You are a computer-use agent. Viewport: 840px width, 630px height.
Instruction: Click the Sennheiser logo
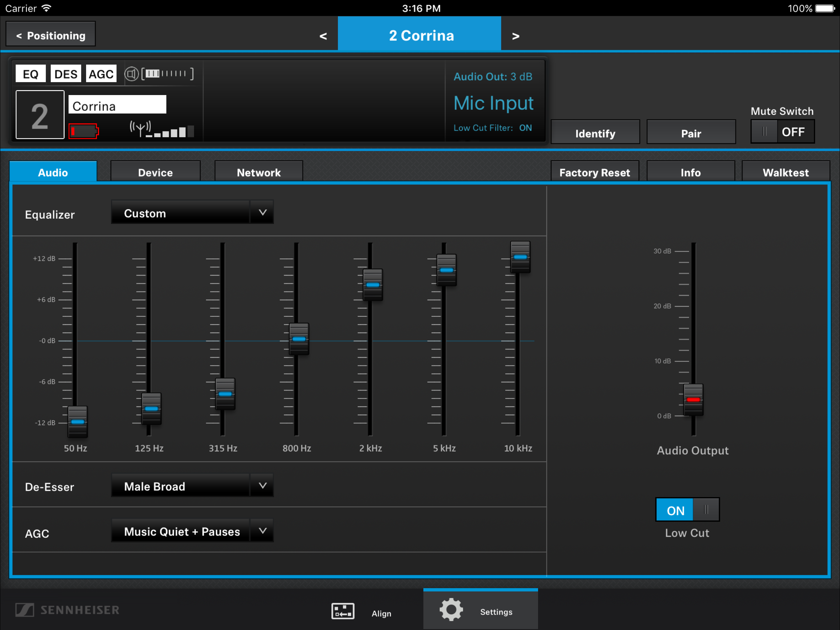click(x=68, y=610)
